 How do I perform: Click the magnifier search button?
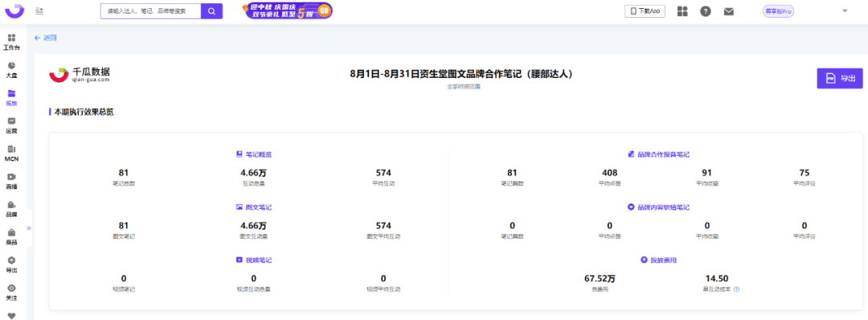pos(211,11)
